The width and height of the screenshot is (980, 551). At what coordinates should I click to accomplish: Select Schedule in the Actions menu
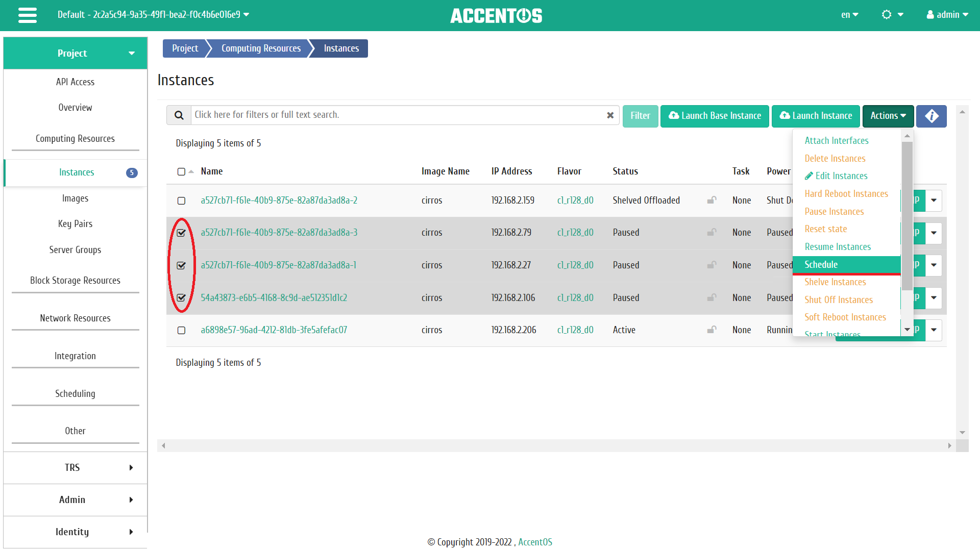pos(846,265)
